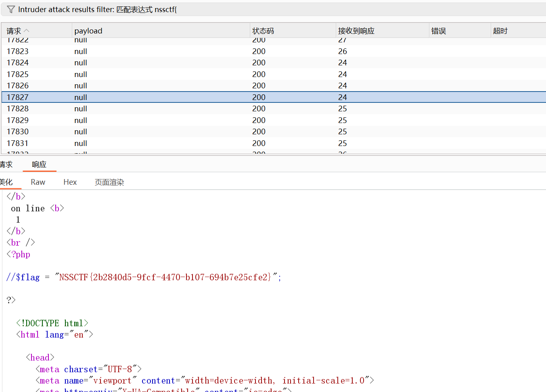
Task: Click the filter funnel icon
Action: [11, 9]
